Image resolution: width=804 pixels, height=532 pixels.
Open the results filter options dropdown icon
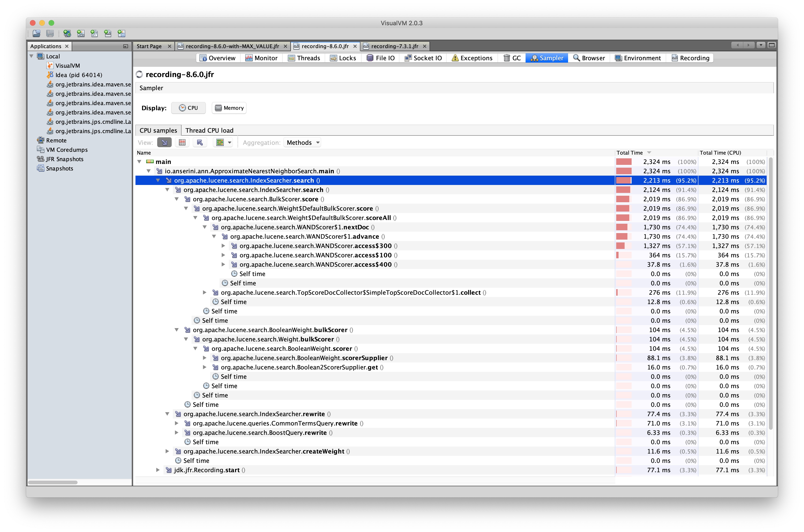(223, 142)
